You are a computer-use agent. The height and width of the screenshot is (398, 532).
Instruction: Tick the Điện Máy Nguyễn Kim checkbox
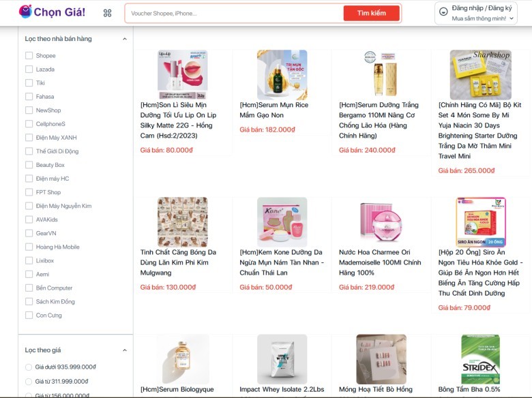point(29,206)
